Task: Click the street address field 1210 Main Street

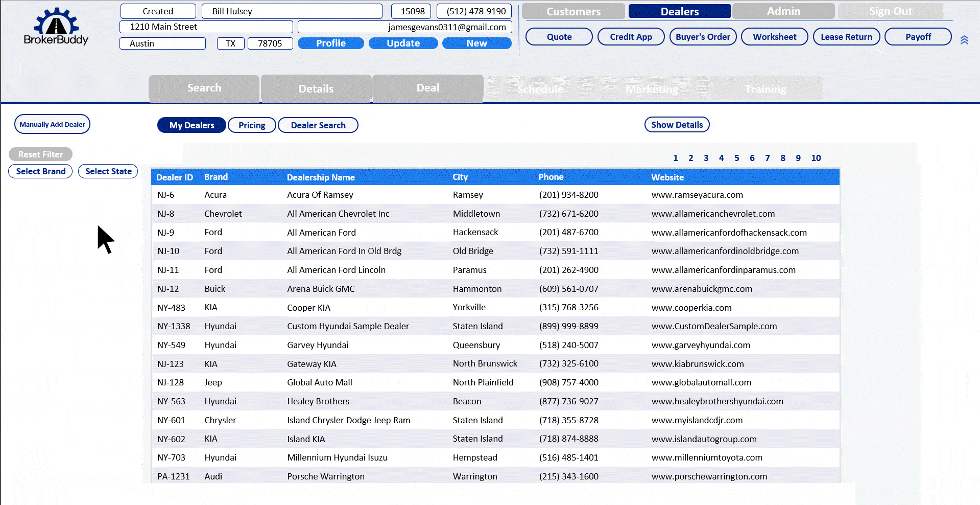Action: (x=206, y=27)
